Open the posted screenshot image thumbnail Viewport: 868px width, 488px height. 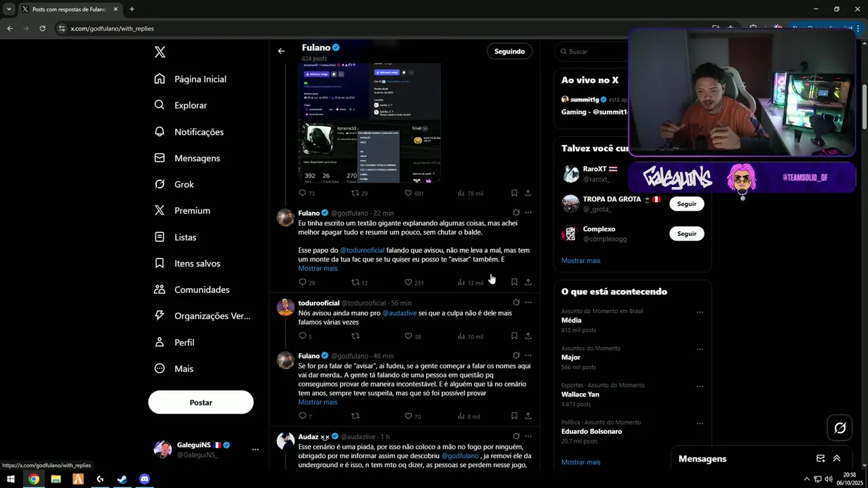pyautogui.click(x=370, y=123)
